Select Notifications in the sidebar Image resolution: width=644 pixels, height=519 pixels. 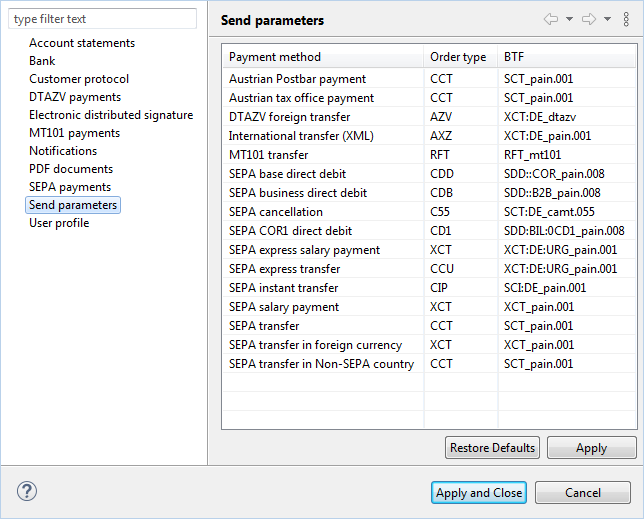63,151
